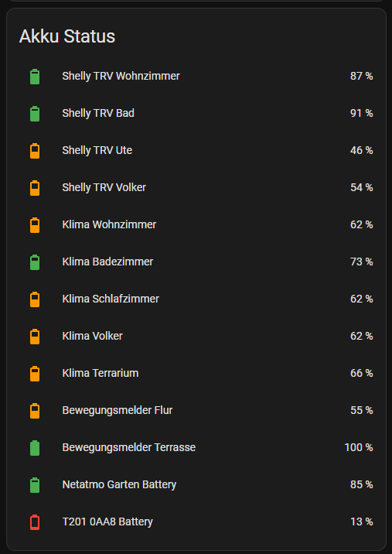Click the battery icon of Netatmo Garten Battery

tap(35, 484)
